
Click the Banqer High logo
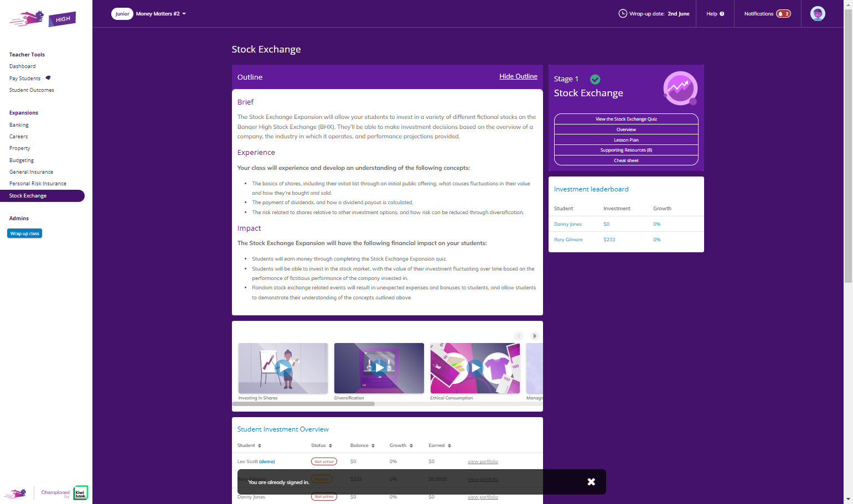(43, 19)
